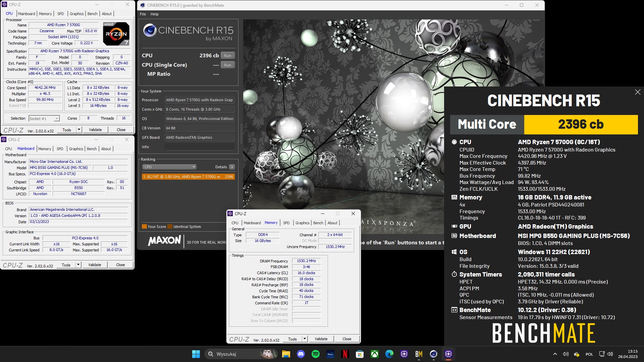Click the Uncore Frequency value 1530.2 MHz
The width and height of the screenshot is (644, 362).
click(x=335, y=247)
